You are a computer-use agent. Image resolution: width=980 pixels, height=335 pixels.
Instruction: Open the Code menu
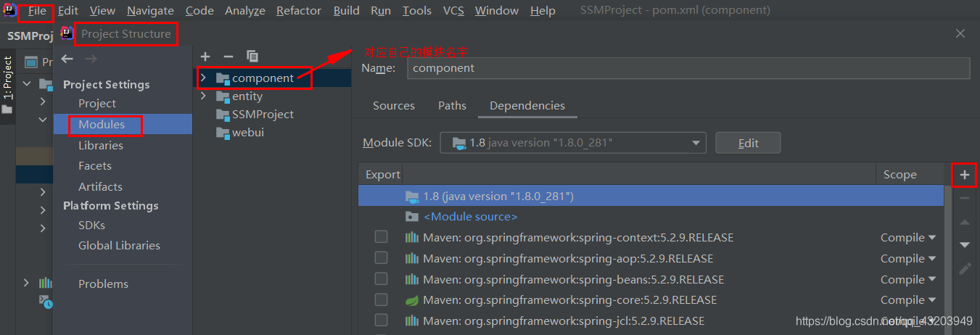(199, 11)
